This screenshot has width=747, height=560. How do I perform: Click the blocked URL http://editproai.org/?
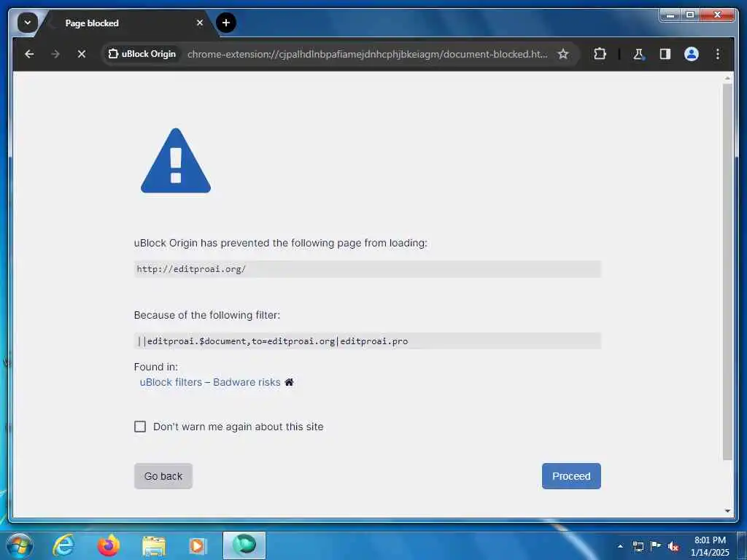191,269
